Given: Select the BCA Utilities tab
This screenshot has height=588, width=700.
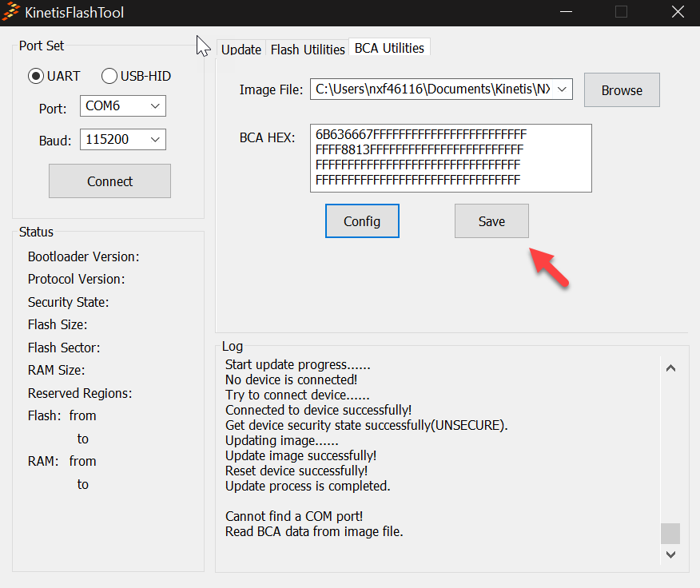Looking at the screenshot, I should tap(389, 47).
